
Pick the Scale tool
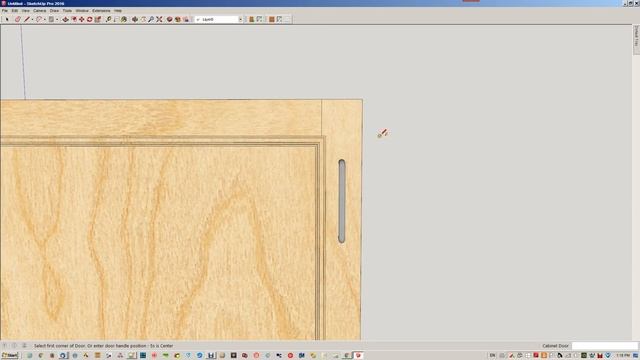98,19
